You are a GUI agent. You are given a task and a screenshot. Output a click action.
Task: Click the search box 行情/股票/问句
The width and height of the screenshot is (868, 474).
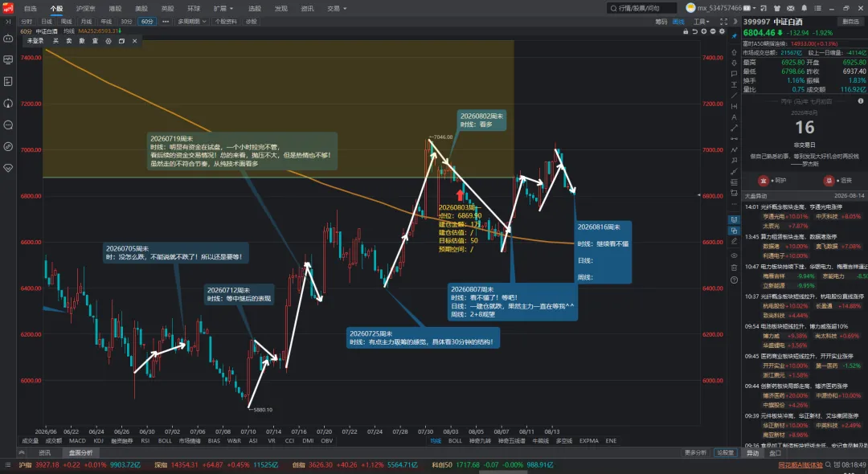click(642, 8)
